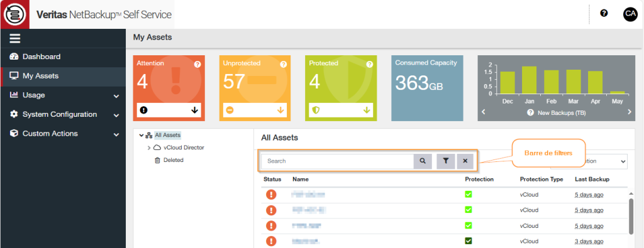Click the Search input field
Image resolution: width=644 pixels, height=248 pixels.
(x=338, y=161)
